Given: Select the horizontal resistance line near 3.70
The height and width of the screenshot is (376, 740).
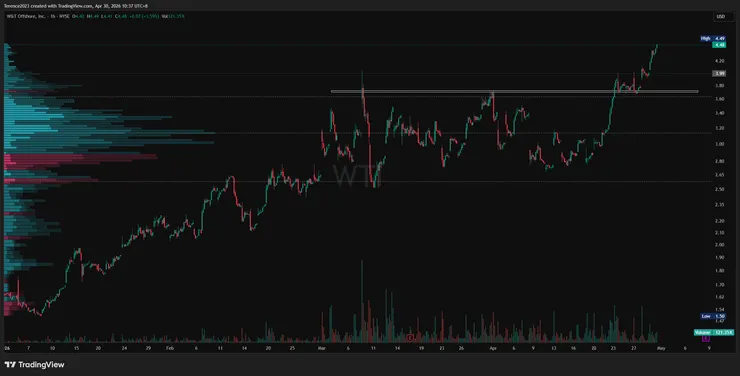Looking at the screenshot, I should point(514,92).
